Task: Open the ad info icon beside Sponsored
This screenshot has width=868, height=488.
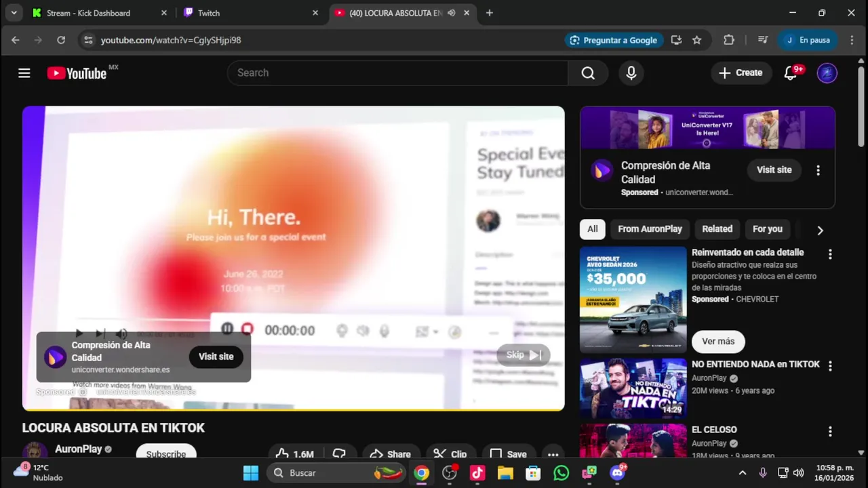Action: pos(83,392)
